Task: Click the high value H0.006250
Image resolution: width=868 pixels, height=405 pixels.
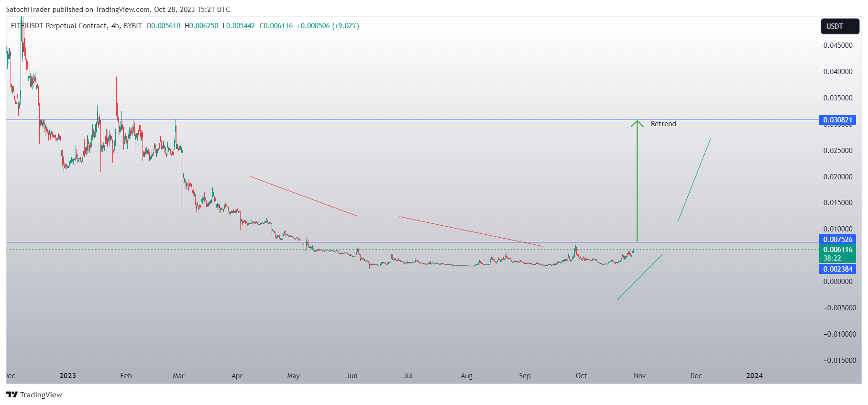Action: (x=201, y=26)
